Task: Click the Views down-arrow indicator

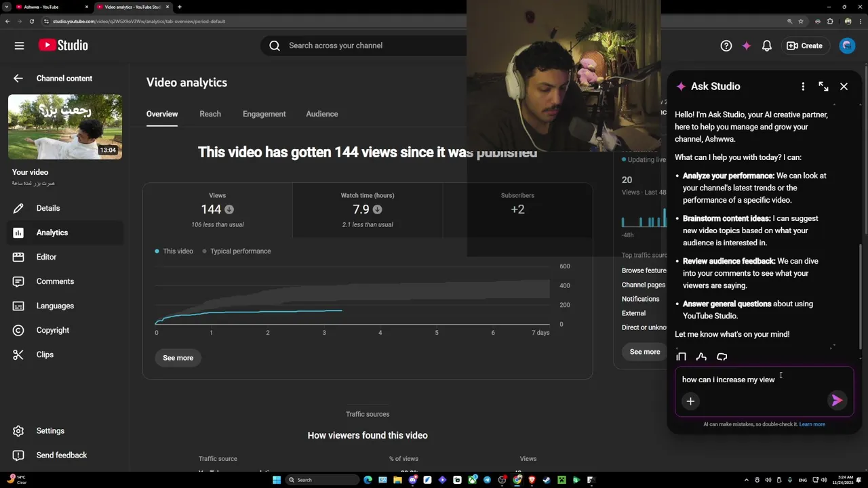Action: coord(229,209)
